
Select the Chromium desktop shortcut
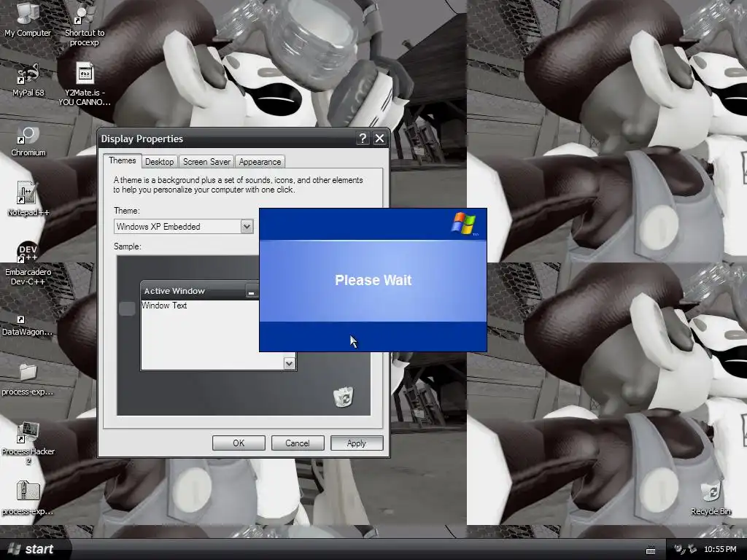(x=28, y=141)
